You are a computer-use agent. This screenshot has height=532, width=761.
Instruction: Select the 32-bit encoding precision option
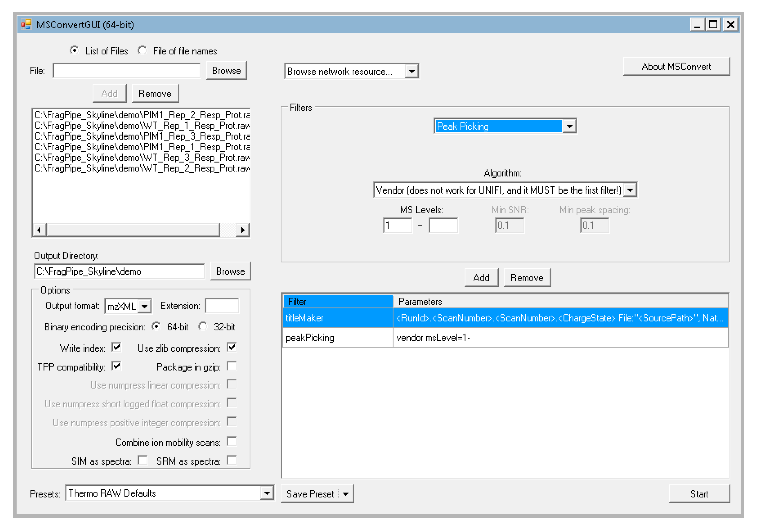[x=203, y=327]
